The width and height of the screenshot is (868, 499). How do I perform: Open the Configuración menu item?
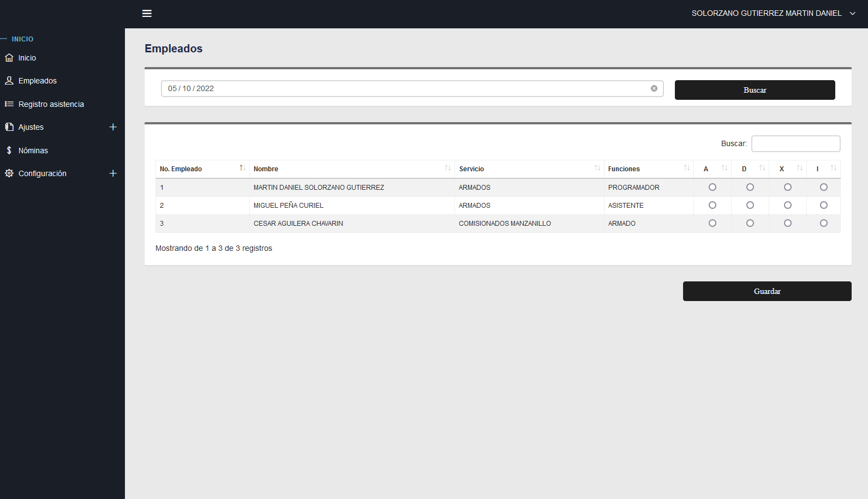tap(62, 173)
